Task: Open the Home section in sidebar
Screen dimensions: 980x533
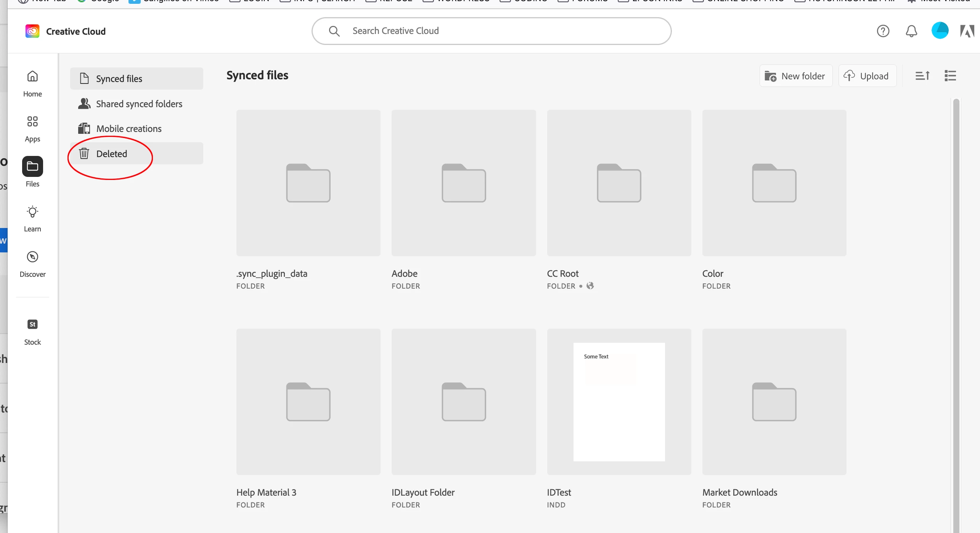Action: (32, 83)
